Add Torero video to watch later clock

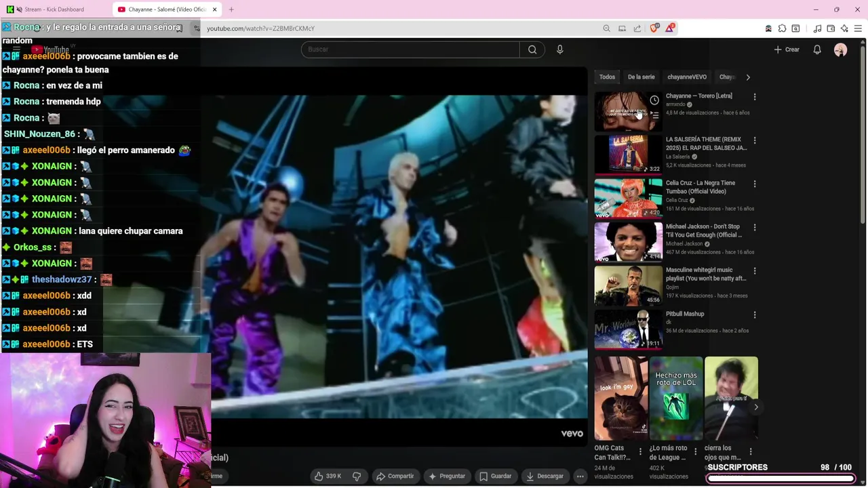coord(654,100)
